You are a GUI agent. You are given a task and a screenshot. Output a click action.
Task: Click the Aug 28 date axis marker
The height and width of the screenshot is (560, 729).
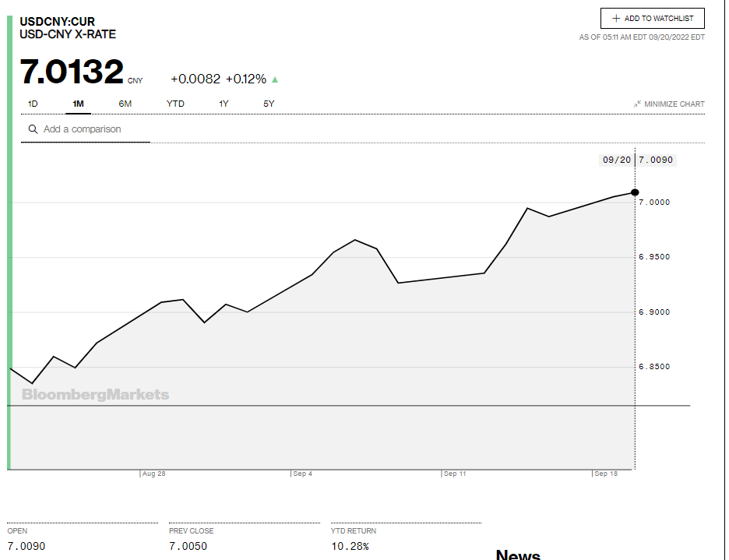pos(153,474)
